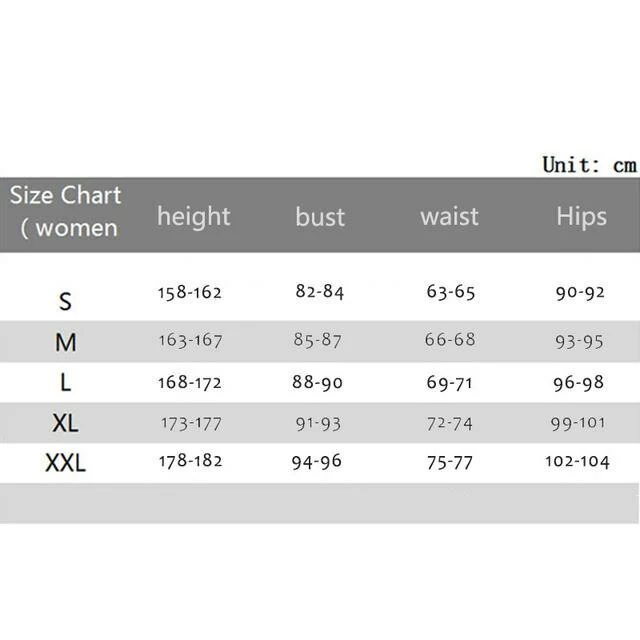Click the 'Size Chart (women' header cell
The image size is (640, 640).
coord(65,211)
